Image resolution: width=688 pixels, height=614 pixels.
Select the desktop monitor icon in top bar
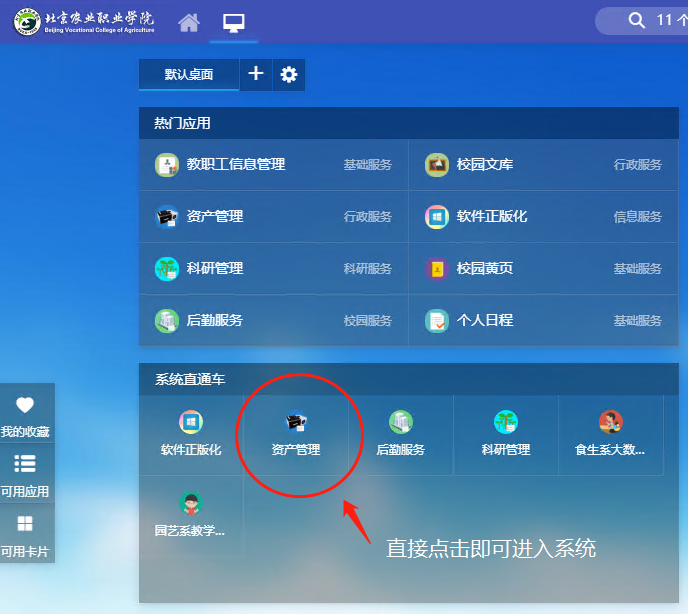233,22
